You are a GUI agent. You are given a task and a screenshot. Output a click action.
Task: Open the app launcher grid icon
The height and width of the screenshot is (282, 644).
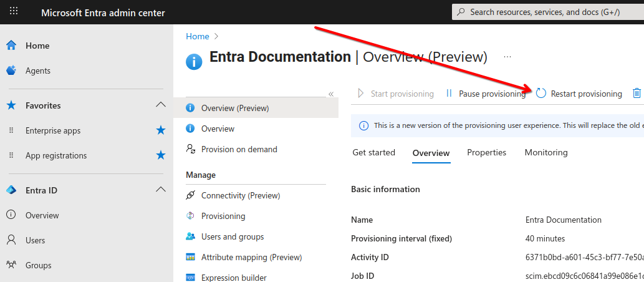(x=14, y=11)
